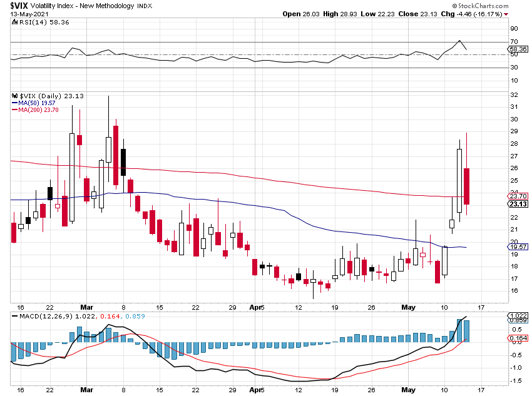Click the bold 23.13 last-price tag
The height and width of the screenshot is (396, 532).
[x=518, y=204]
